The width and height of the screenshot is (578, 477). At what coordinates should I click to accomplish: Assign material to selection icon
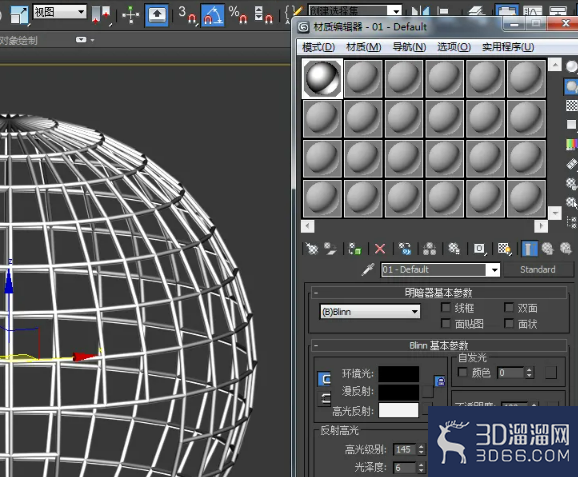click(355, 249)
